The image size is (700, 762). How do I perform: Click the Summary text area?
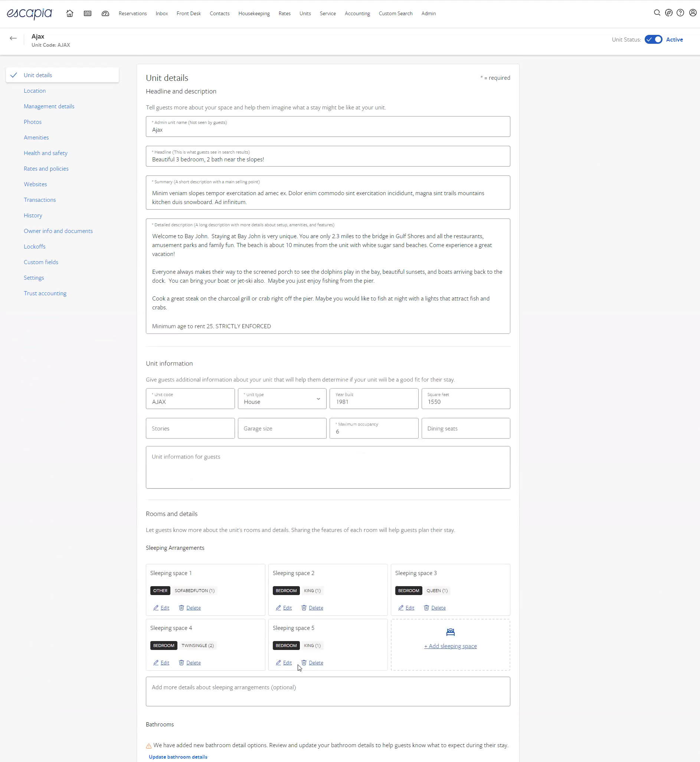click(328, 192)
